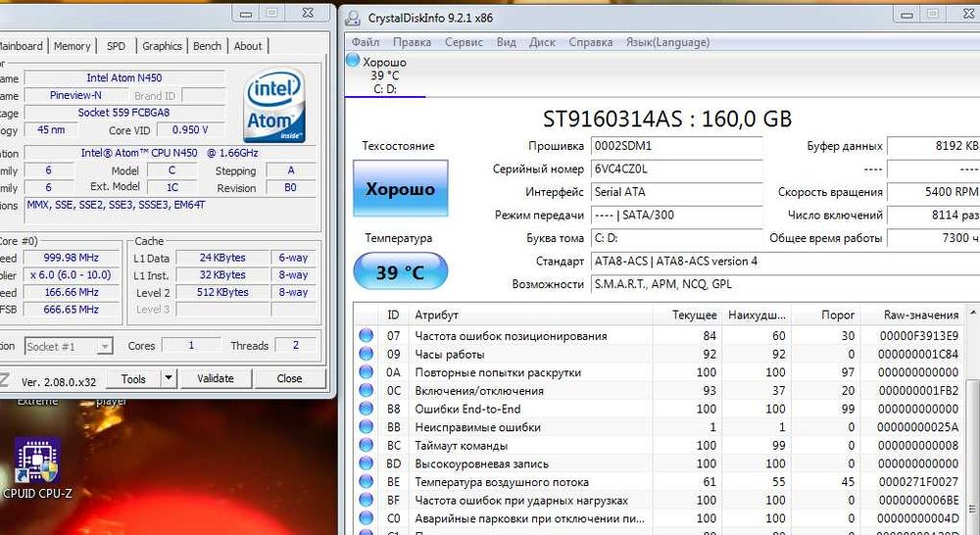Open the Файл menu in CrystalDiskInfo
This screenshot has width=980, height=535.
pyautogui.click(x=365, y=42)
